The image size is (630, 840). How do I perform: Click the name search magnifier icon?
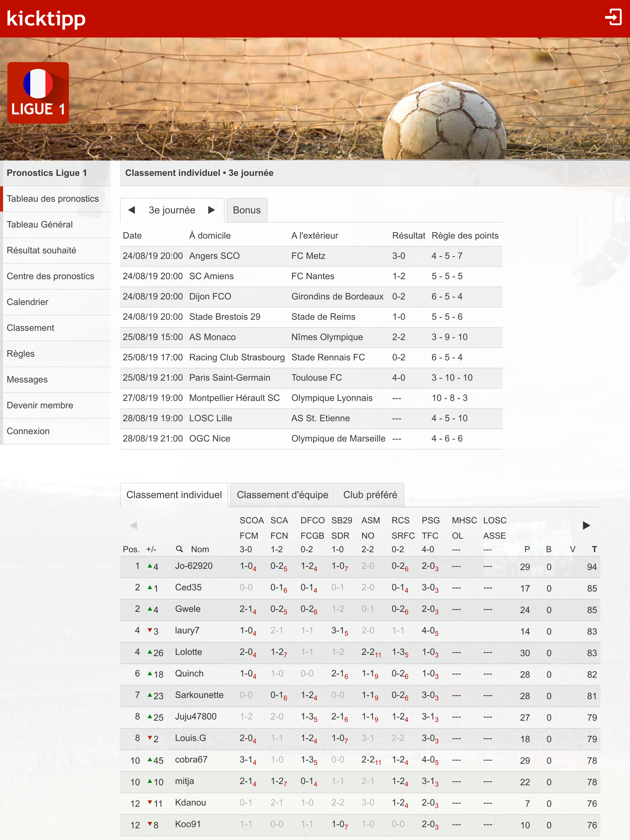179,549
